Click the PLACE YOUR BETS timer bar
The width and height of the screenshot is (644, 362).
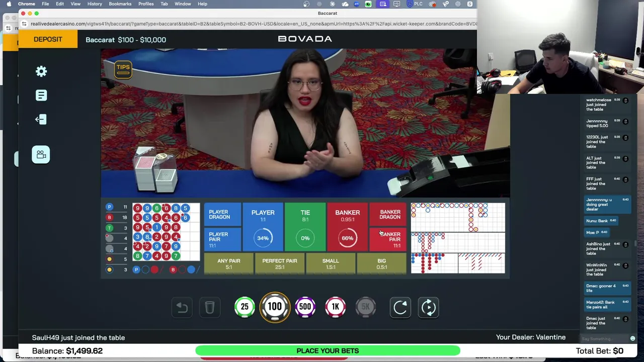tap(328, 350)
